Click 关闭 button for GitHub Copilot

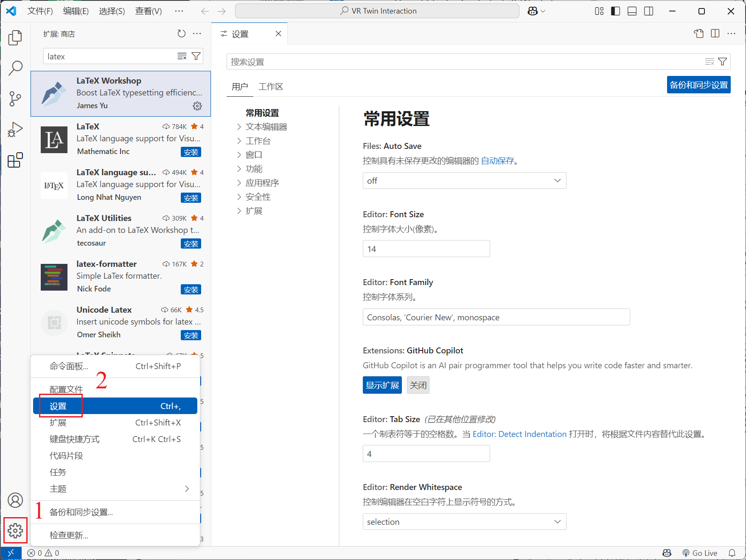coord(418,385)
